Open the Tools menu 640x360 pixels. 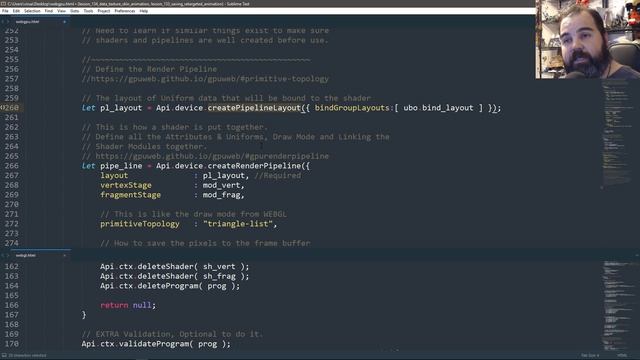(x=89, y=11)
